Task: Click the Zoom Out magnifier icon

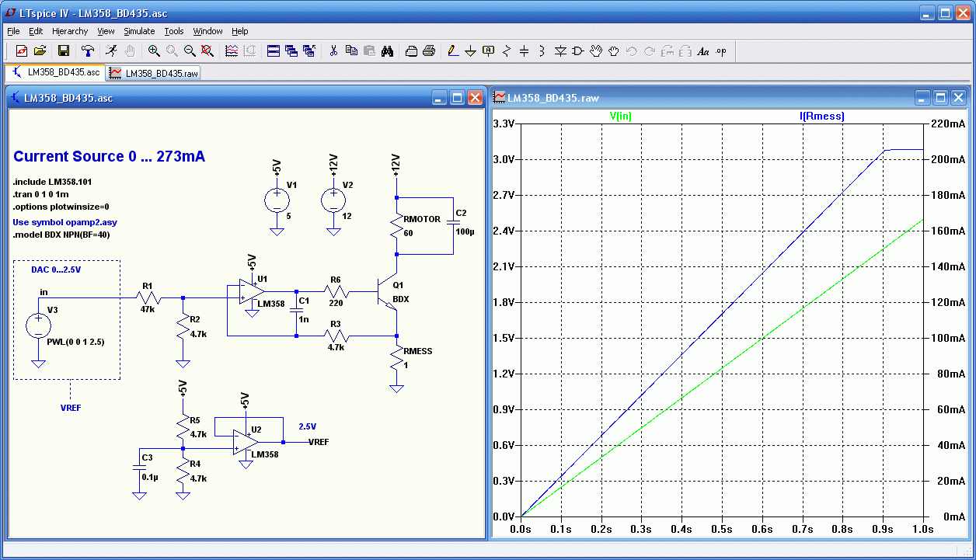Action: (190, 51)
